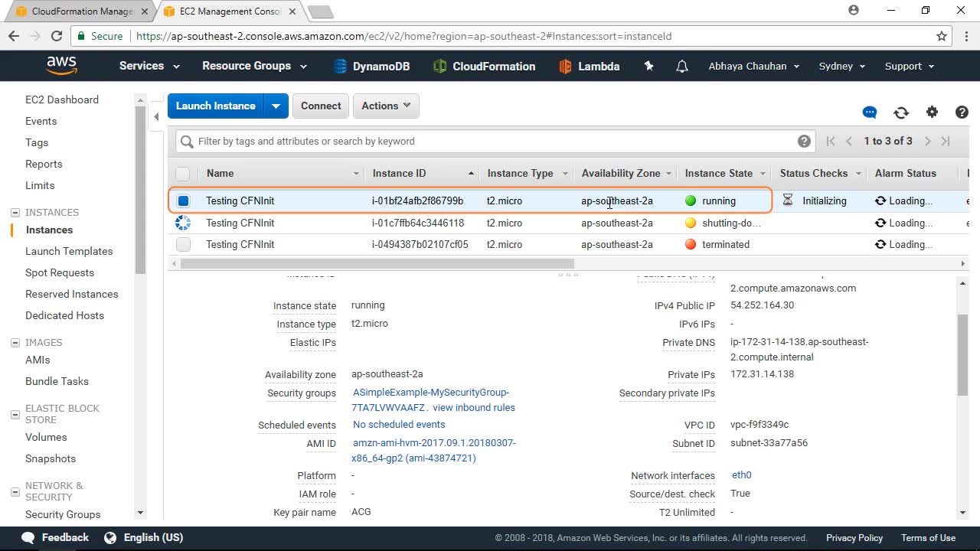The width and height of the screenshot is (980, 551).
Task: Open the DynamoDB shortcut
Action: pos(371,67)
